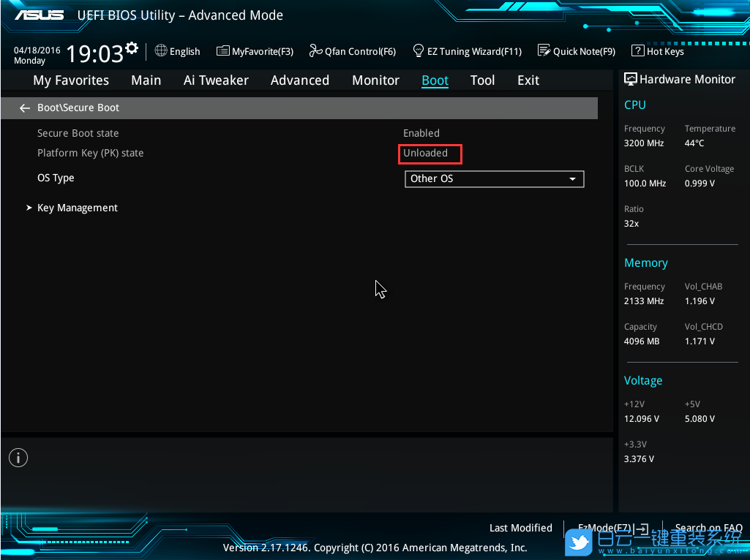750x560 pixels.
Task: Open Qfan Control(F6)
Action: (x=353, y=51)
